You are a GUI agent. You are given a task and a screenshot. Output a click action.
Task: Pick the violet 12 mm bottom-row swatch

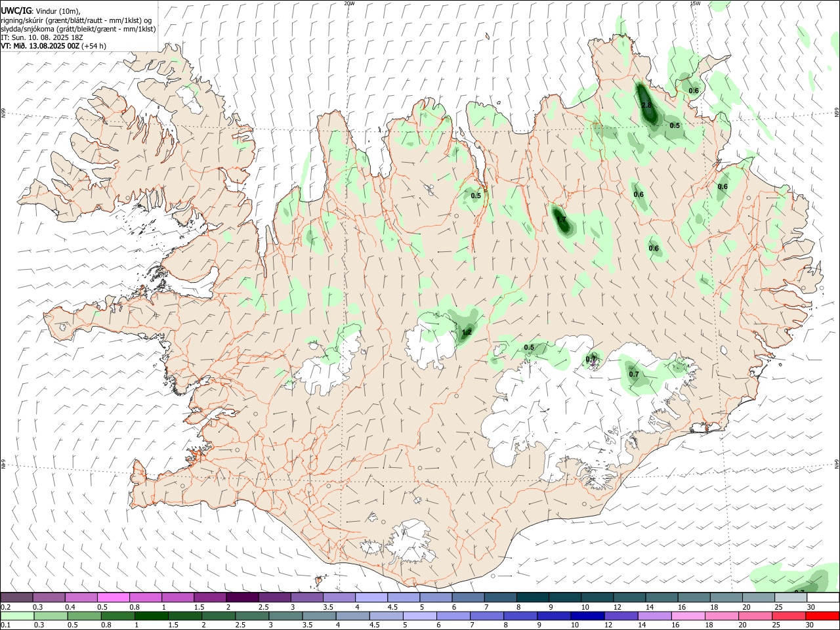[x=621, y=616]
